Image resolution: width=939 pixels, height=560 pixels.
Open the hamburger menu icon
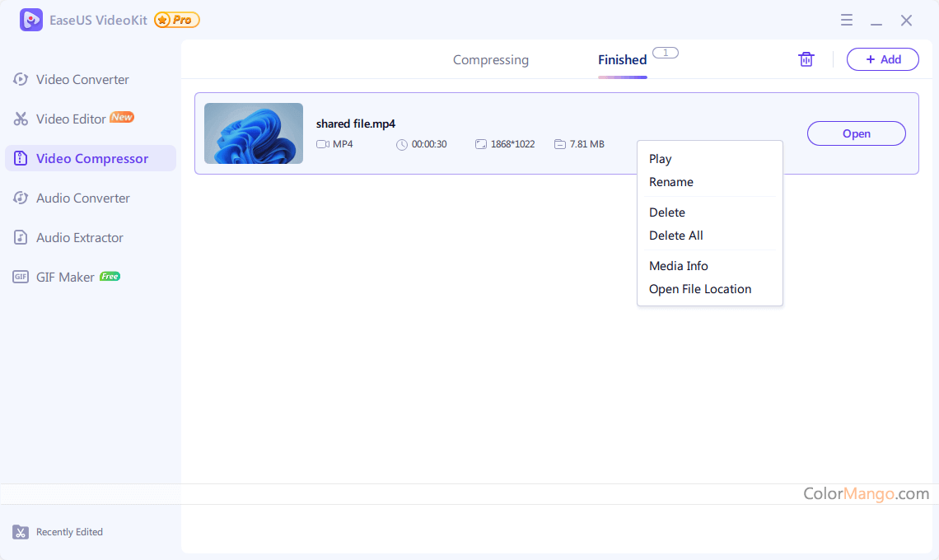tap(846, 20)
